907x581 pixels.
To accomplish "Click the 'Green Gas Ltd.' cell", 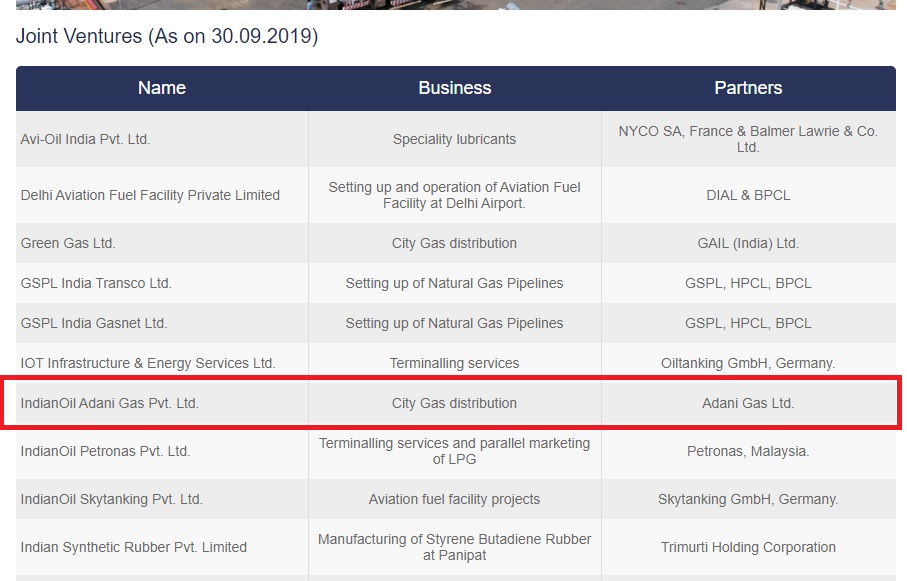I will click(x=162, y=243).
